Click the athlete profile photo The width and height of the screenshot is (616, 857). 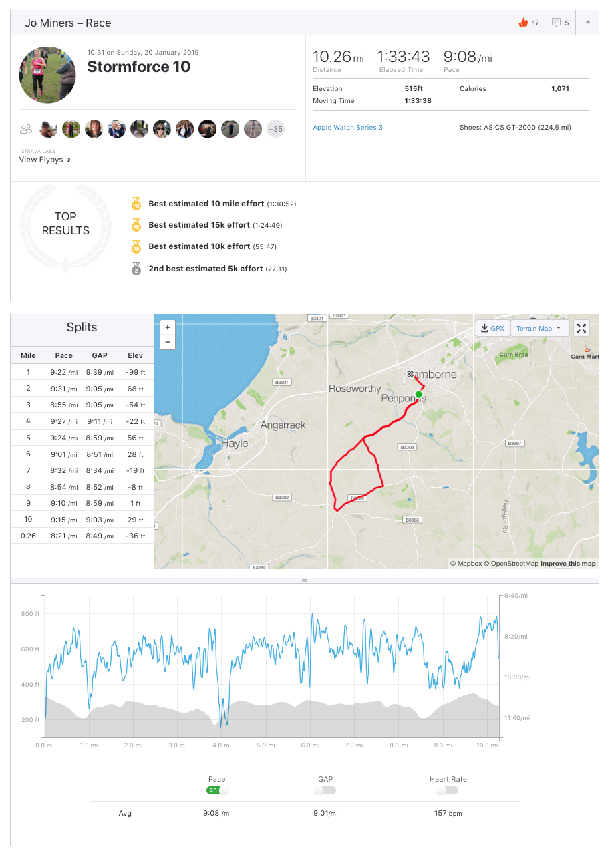coord(47,75)
